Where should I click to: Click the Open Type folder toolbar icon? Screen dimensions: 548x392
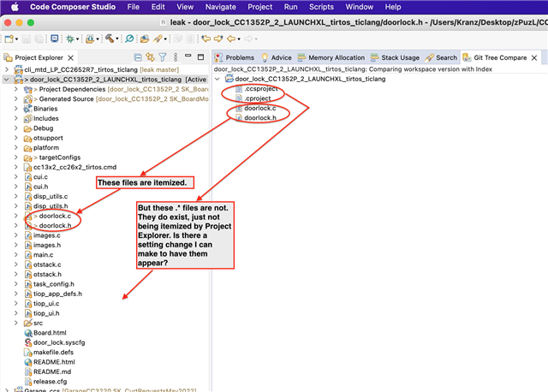point(145,39)
